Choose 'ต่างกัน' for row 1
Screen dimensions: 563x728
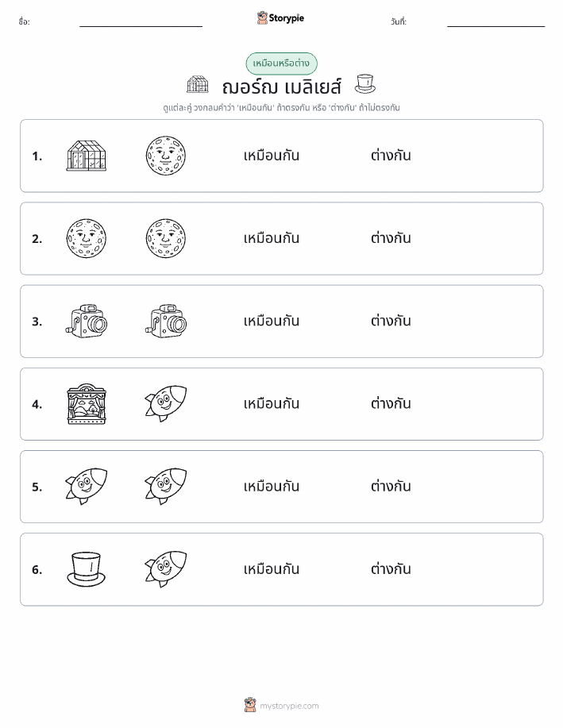coord(391,156)
